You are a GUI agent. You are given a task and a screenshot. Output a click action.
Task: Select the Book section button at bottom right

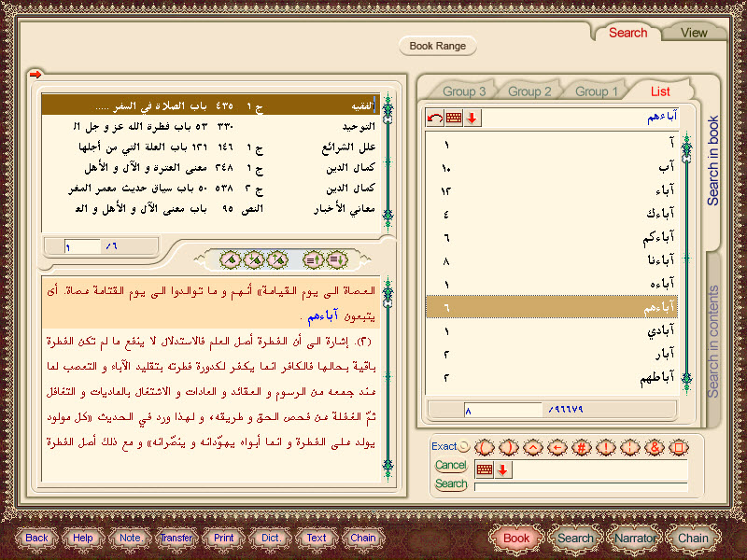(516, 539)
